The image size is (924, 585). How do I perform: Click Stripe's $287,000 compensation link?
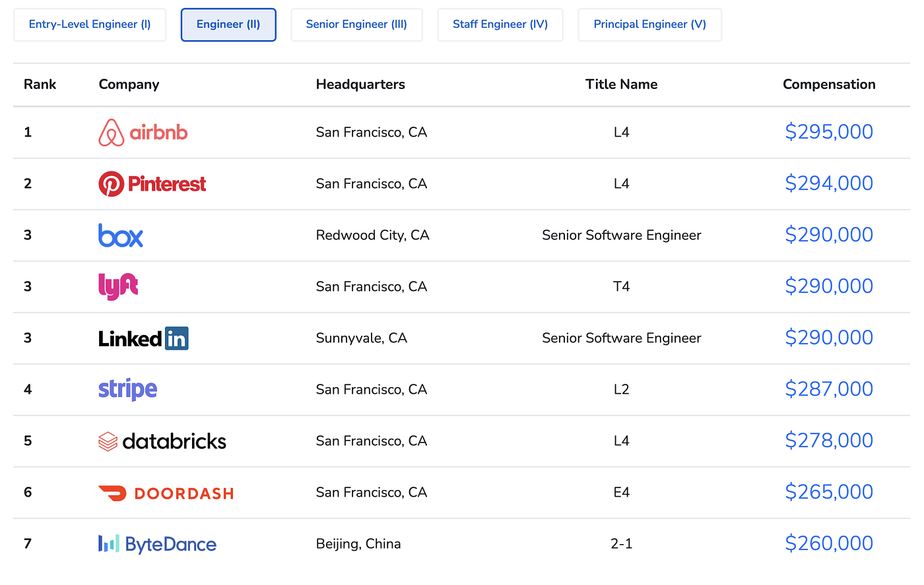829,389
